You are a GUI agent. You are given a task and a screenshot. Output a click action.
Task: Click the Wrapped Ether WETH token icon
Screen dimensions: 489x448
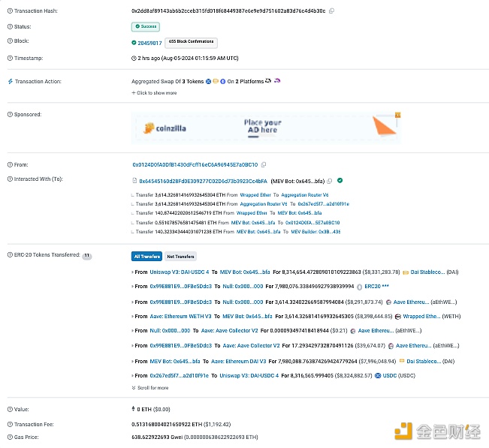click(x=398, y=317)
